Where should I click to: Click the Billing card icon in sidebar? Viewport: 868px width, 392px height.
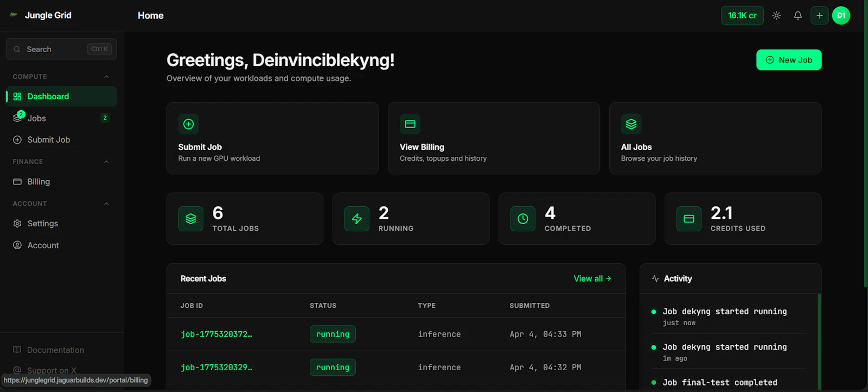pos(17,181)
